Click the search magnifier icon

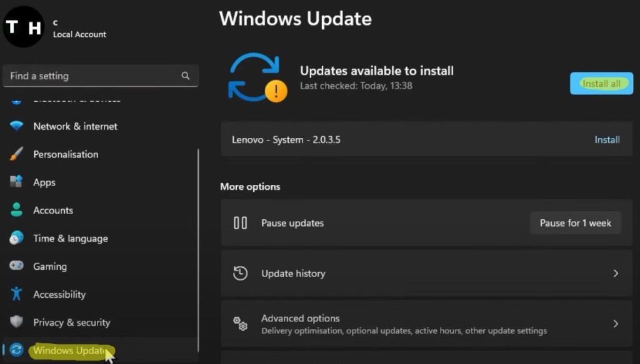[185, 76]
